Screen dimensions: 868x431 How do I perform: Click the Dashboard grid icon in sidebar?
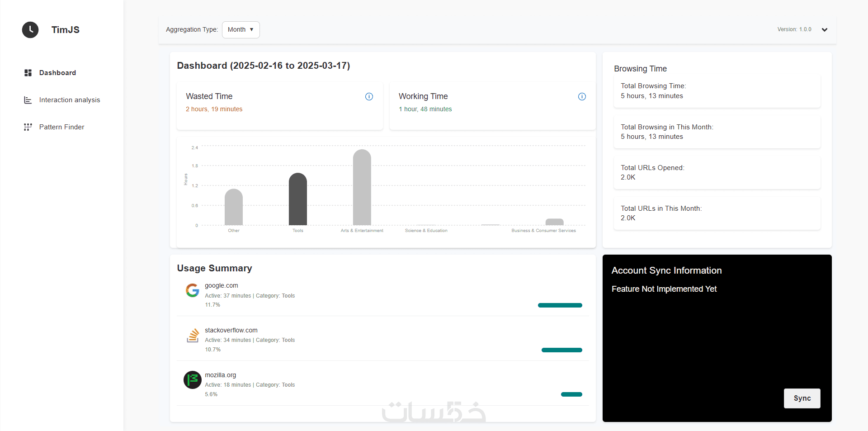tap(28, 73)
